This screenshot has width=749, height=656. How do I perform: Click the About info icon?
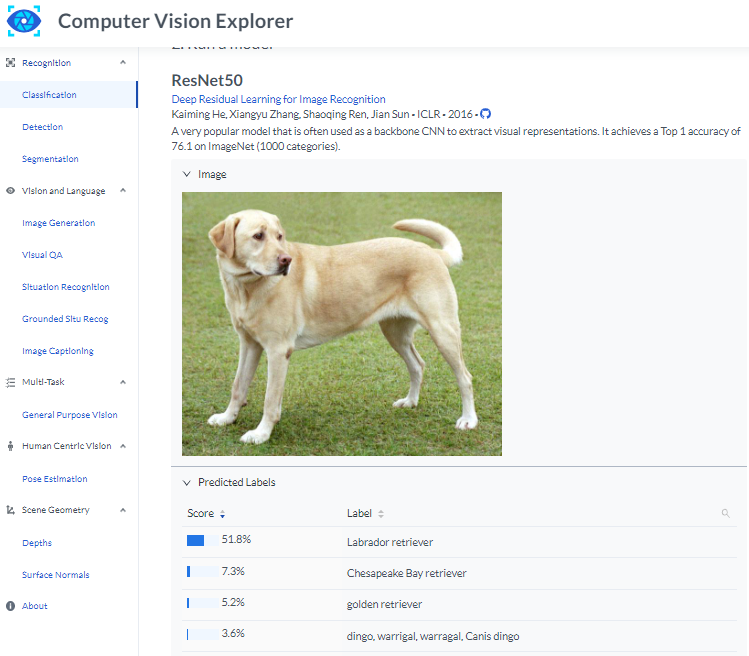10,606
